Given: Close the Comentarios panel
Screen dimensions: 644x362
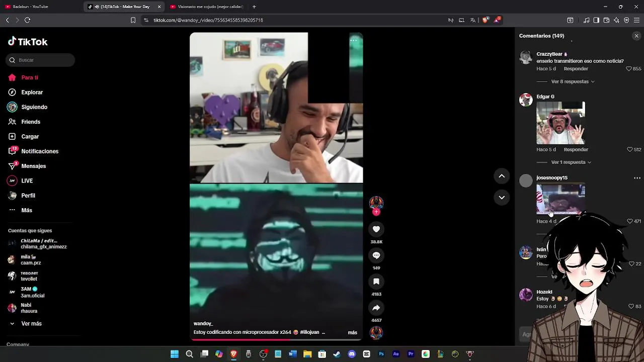Looking at the screenshot, I should pyautogui.click(x=636, y=36).
